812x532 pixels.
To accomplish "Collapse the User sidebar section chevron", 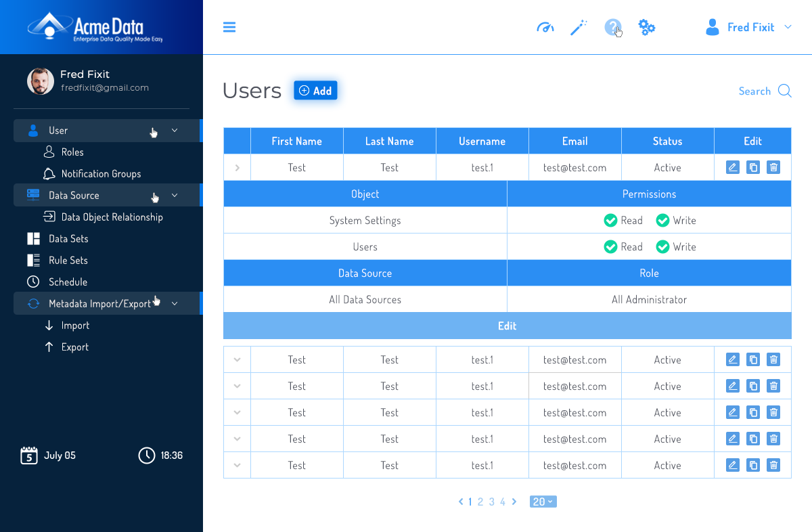I will click(x=175, y=131).
